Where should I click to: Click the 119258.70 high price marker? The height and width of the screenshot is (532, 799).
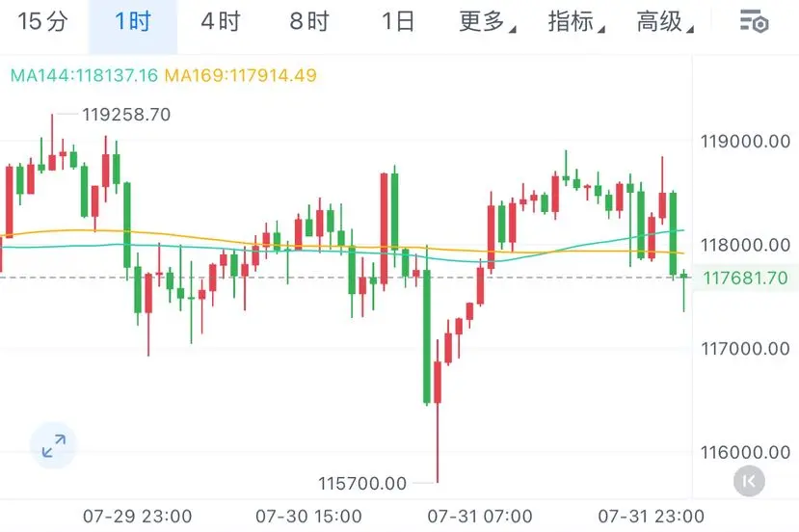click(x=126, y=115)
